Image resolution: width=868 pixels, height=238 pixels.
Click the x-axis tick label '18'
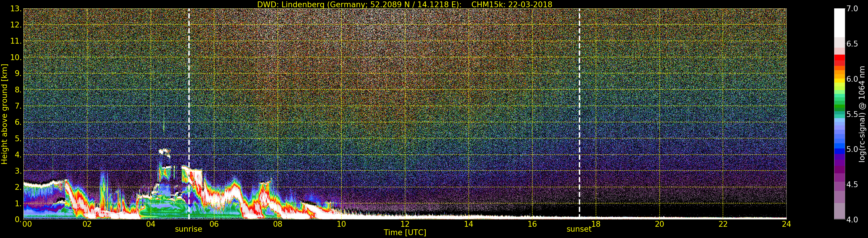(x=596, y=224)
